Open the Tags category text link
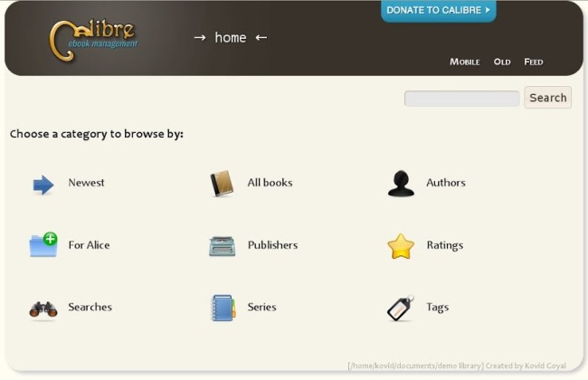588x380 pixels. click(x=437, y=308)
